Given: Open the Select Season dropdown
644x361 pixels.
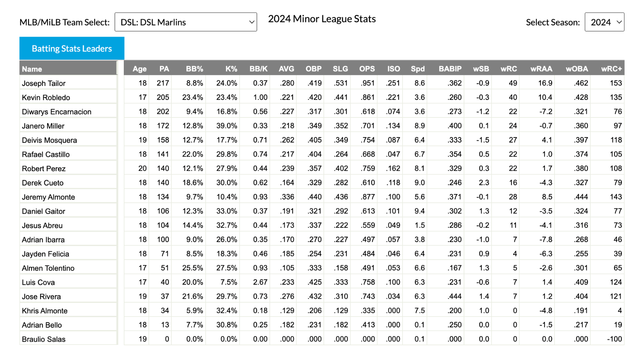Looking at the screenshot, I should pos(604,22).
